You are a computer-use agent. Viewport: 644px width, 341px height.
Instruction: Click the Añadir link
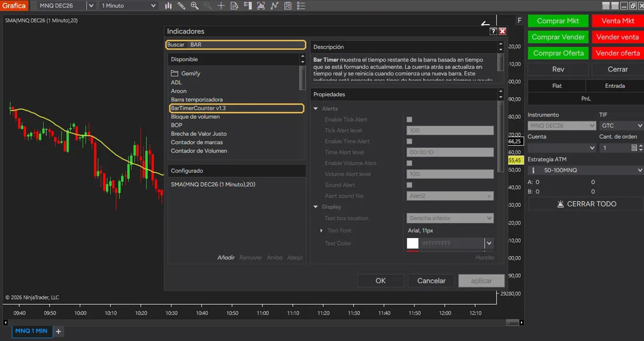click(226, 258)
